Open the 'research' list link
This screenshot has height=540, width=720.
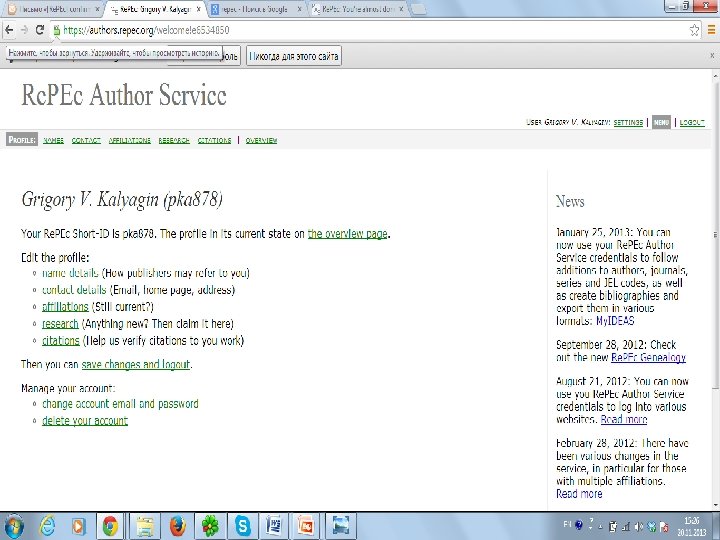pos(60,324)
